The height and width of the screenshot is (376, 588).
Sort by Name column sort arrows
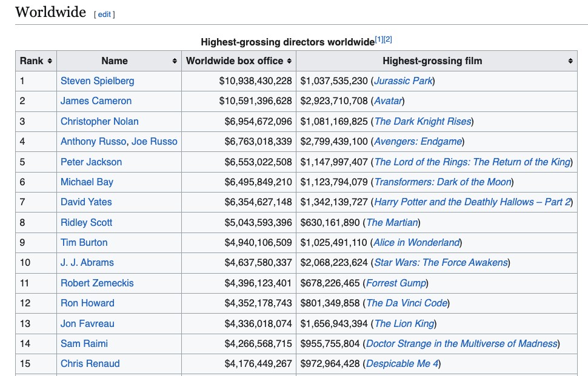175,61
